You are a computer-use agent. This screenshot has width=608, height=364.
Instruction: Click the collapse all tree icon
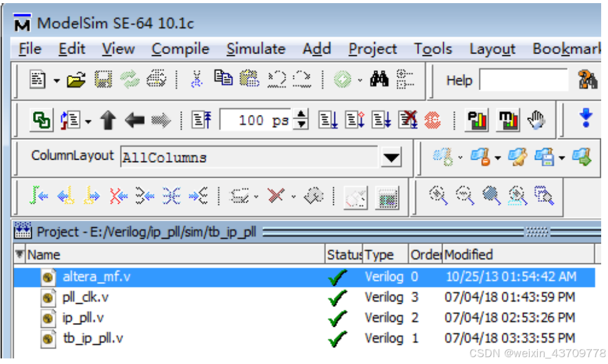pyautogui.click(x=405, y=79)
